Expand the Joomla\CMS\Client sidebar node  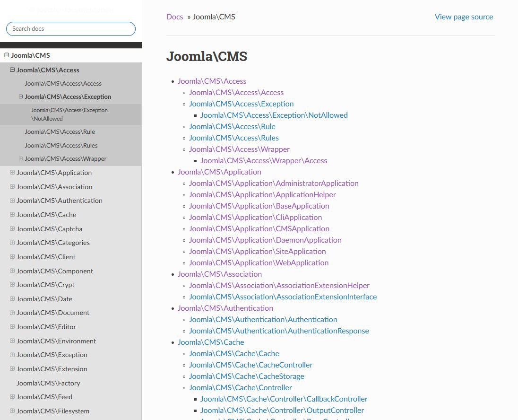coord(12,257)
